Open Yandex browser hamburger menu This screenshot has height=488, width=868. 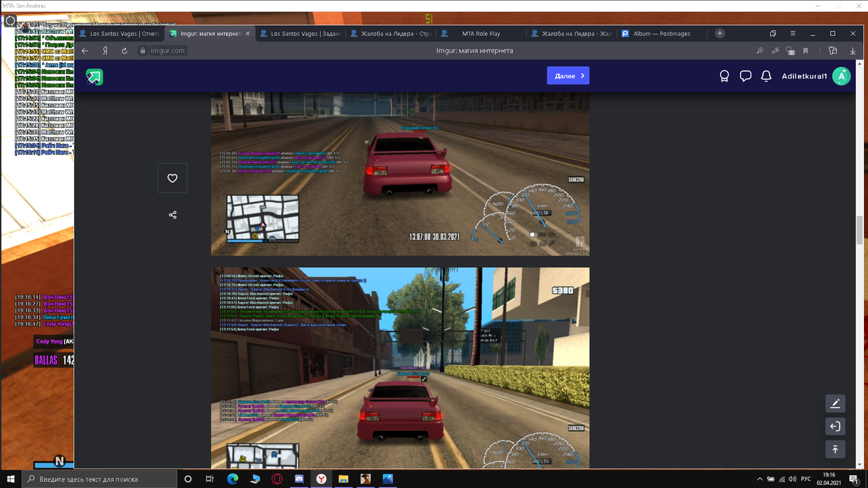(793, 33)
